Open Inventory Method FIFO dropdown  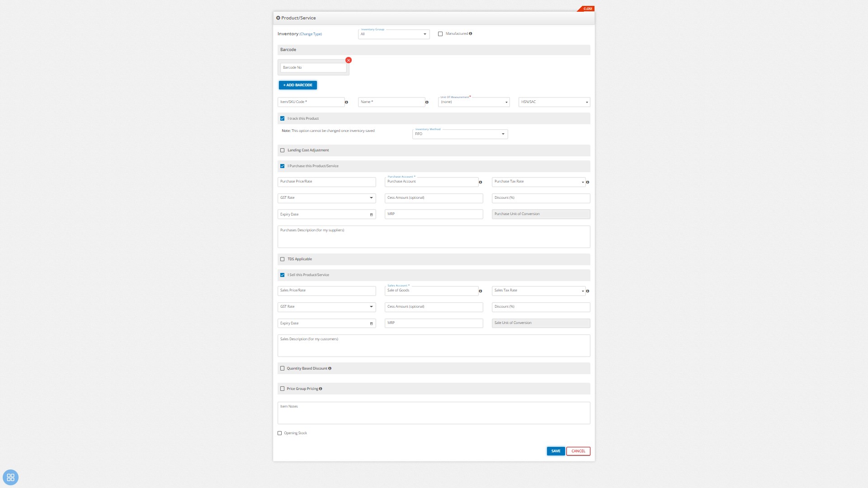click(460, 134)
